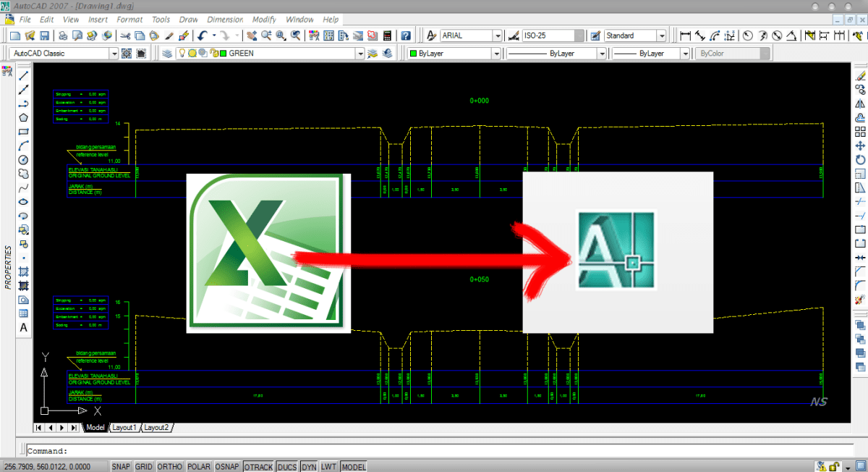Toggle OTRACK in status bar
Viewport: 868px width, 472px height.
pyautogui.click(x=259, y=466)
